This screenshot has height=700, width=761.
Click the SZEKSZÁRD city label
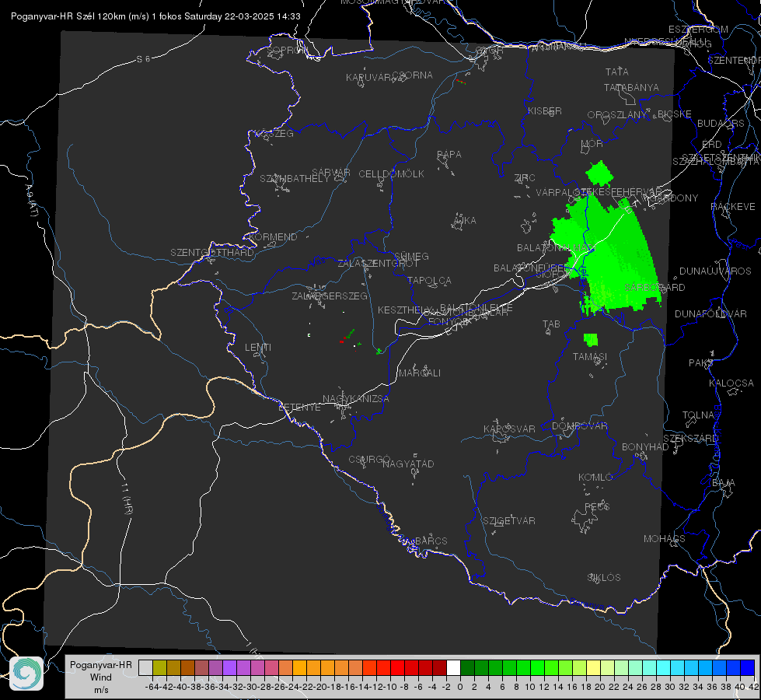coord(690,439)
